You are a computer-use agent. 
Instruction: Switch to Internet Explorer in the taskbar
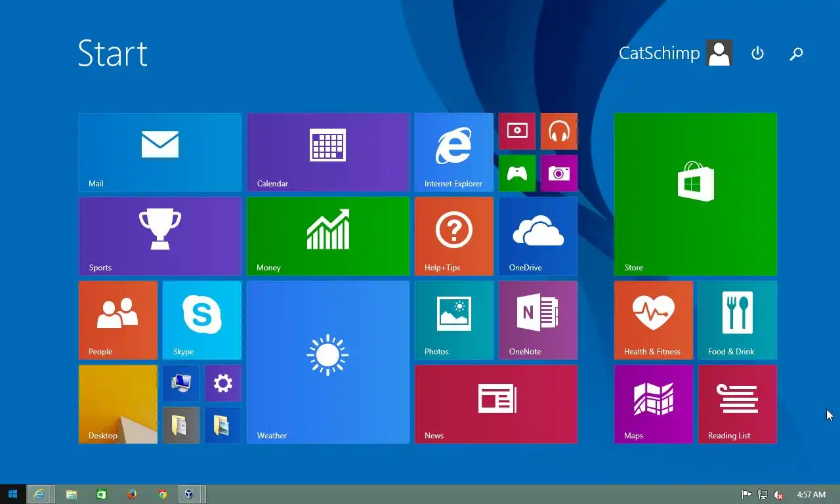coord(39,494)
